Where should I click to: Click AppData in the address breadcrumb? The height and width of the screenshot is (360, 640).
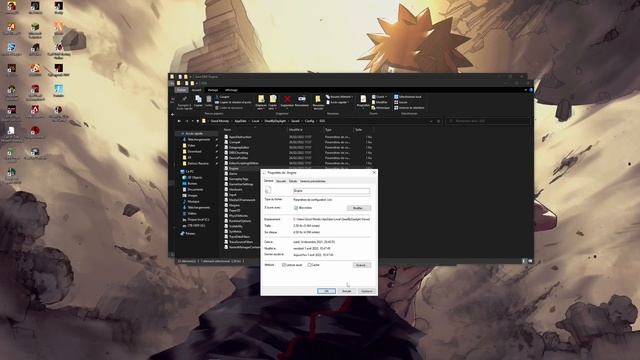tap(240, 121)
